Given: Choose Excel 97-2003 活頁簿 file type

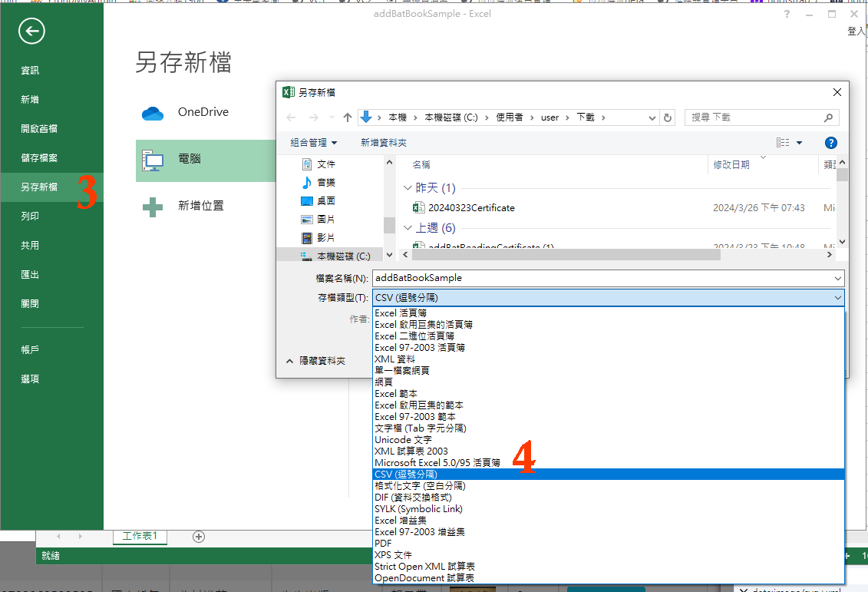Looking at the screenshot, I should coord(609,348).
